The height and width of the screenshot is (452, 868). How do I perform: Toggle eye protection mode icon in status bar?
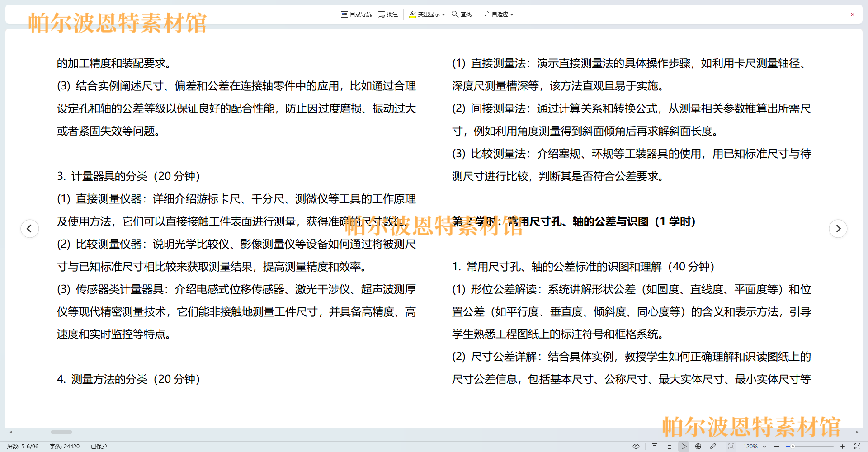pos(636,446)
